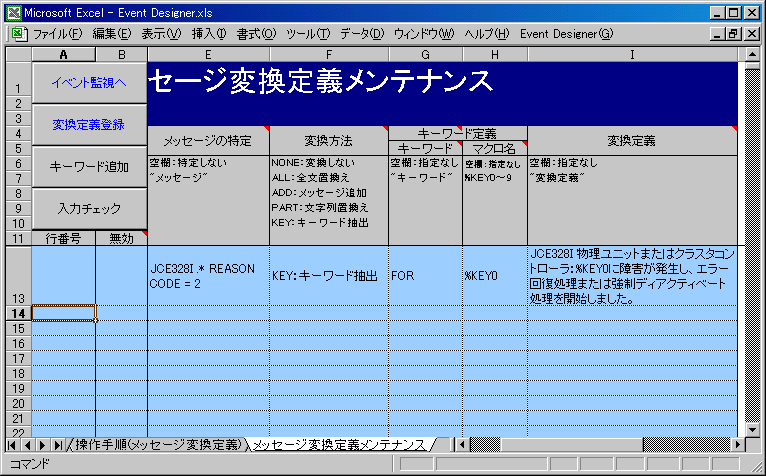Open the Event Designer(G) menu
The image size is (766, 476).
tap(566, 34)
